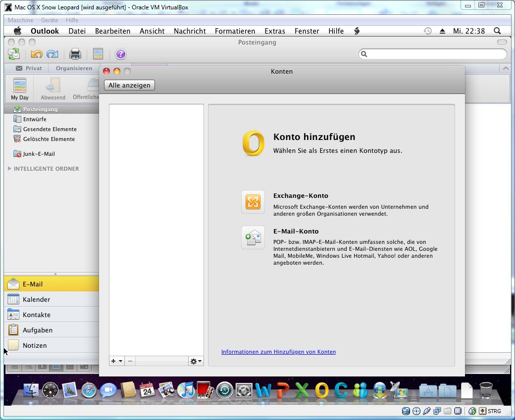Click the My Day ribbon button
515x420 pixels.
pyautogui.click(x=20, y=89)
